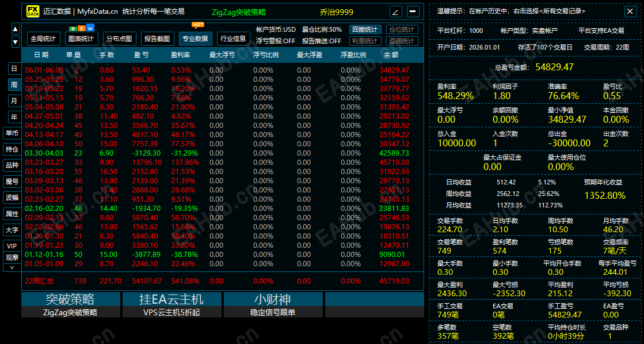The width and height of the screenshot is (644, 344).
Task: Open the 图表统计 tab
Action: (x=81, y=39)
